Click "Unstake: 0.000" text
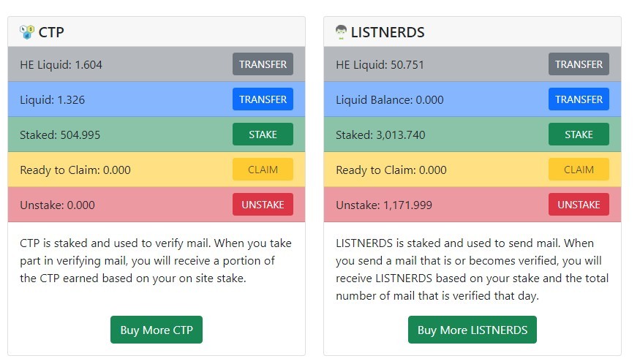This screenshot has height=364, width=640. point(58,205)
